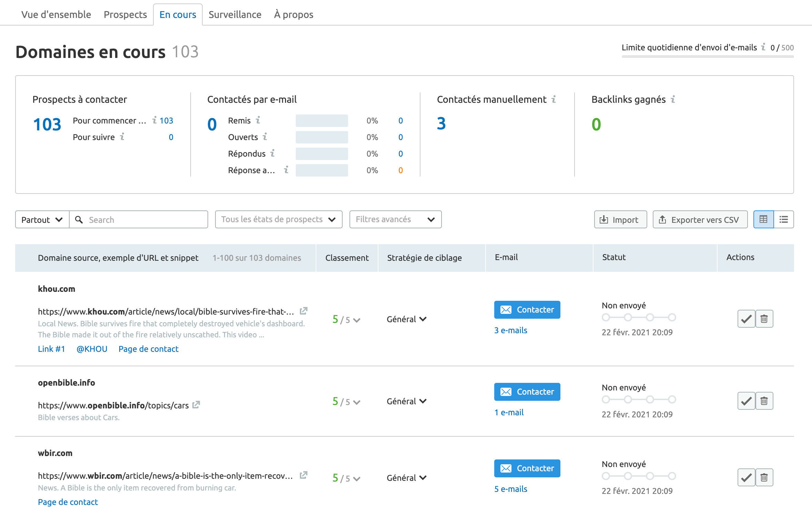The height and width of the screenshot is (516, 812).
Task: Click the Remis progress bar
Action: click(x=322, y=121)
